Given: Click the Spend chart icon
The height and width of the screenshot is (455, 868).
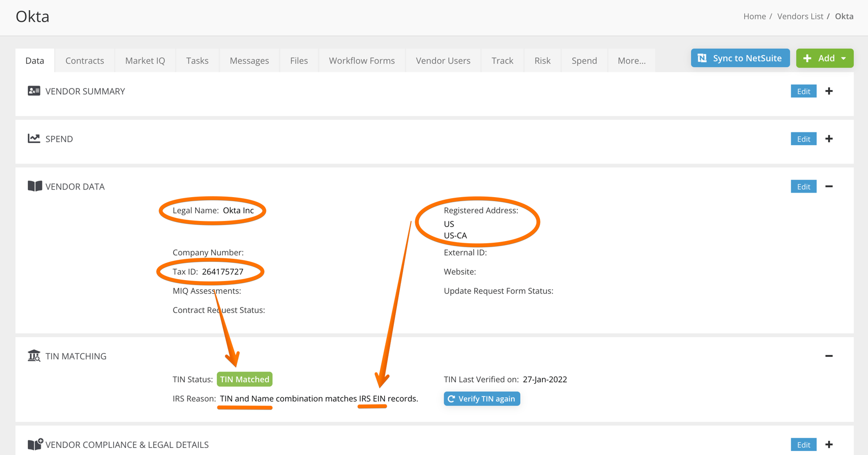Looking at the screenshot, I should 34,139.
